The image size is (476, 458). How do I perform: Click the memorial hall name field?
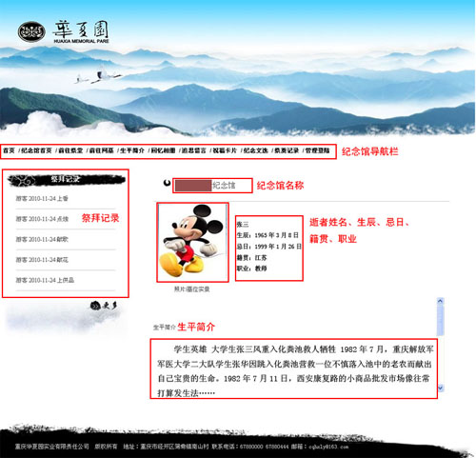[x=212, y=186]
